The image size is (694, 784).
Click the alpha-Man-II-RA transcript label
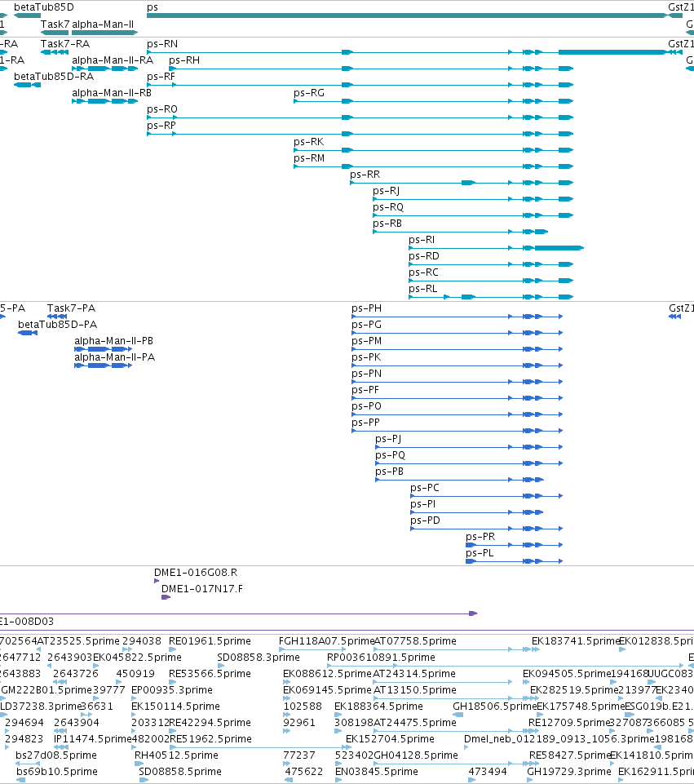point(113,60)
